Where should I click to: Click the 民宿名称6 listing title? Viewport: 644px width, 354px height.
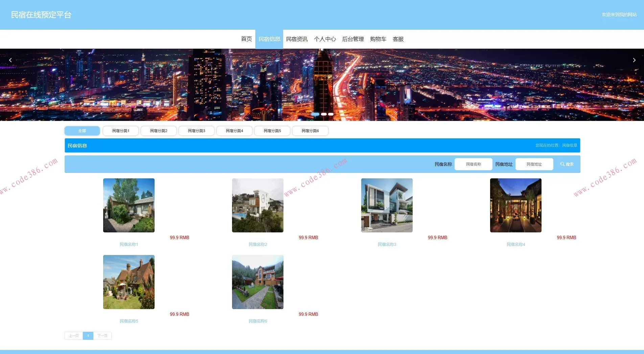click(258, 321)
